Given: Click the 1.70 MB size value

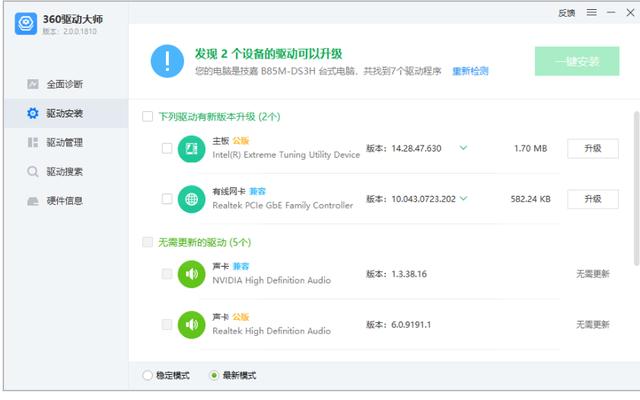Looking at the screenshot, I should click(x=531, y=148).
